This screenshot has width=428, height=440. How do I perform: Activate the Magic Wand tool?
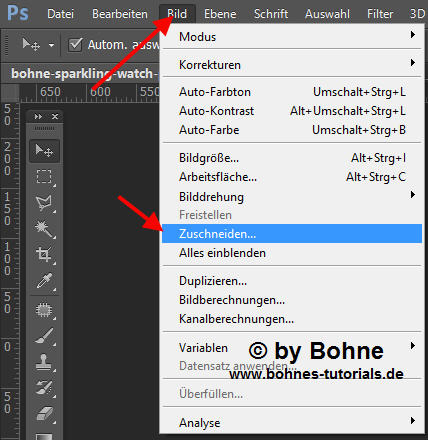[x=44, y=229]
